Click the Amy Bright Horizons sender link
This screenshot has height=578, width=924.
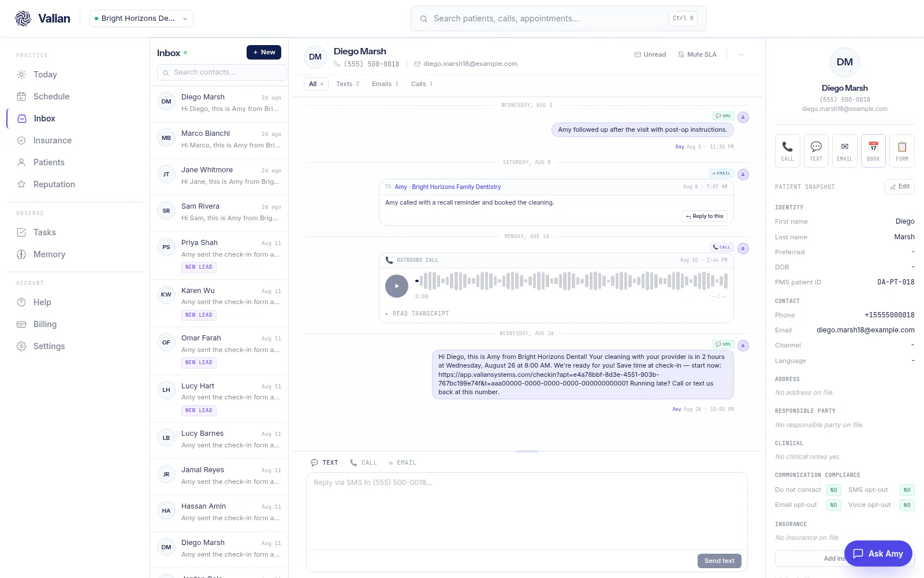[448, 187]
